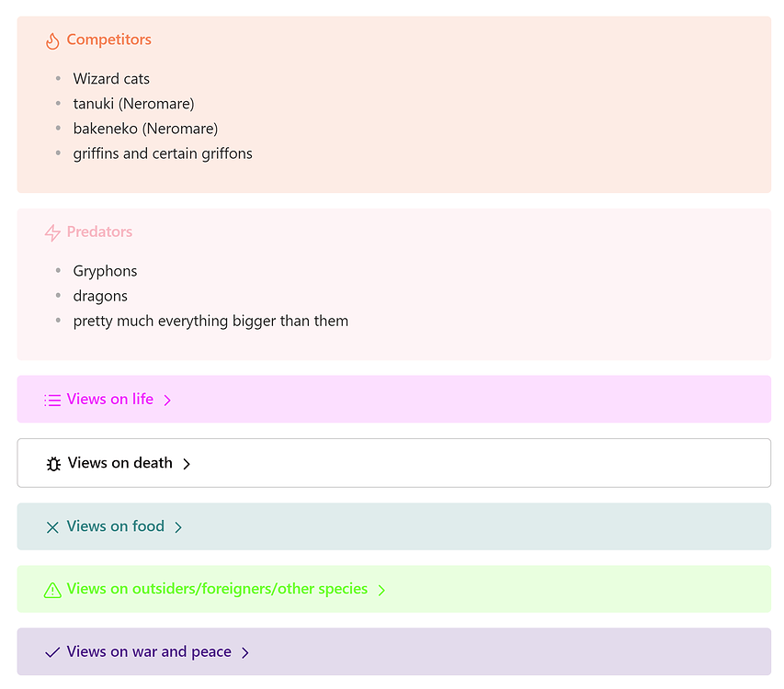
Task: Open the outsiders/foreigners/other species chevron
Action: pyautogui.click(x=381, y=590)
